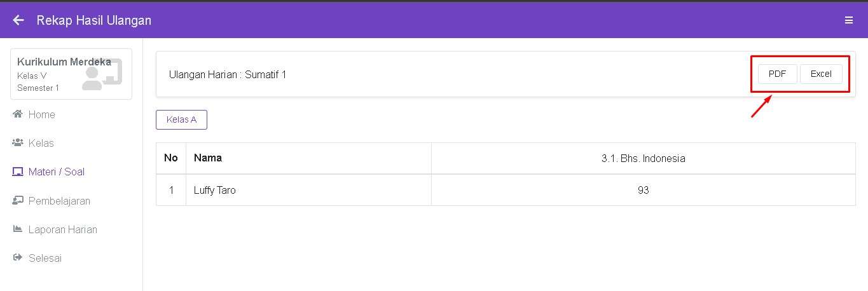Viewport: 868px width, 291px height.
Task: Click the Ulangan Harian : Sumatif 1 label
Action: (228, 75)
